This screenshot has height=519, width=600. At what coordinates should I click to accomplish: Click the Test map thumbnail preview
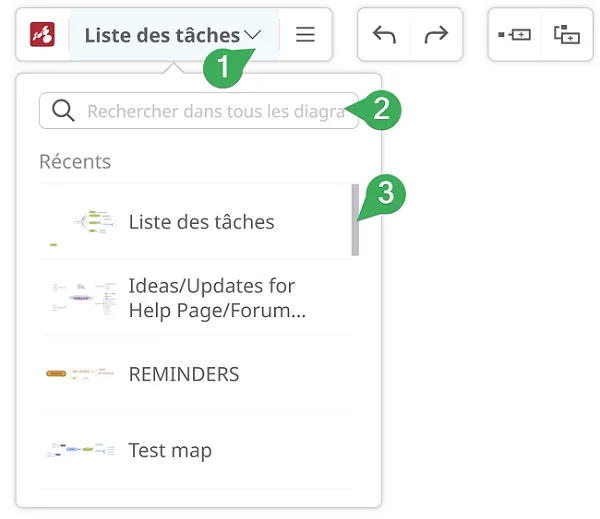pyautogui.click(x=80, y=449)
